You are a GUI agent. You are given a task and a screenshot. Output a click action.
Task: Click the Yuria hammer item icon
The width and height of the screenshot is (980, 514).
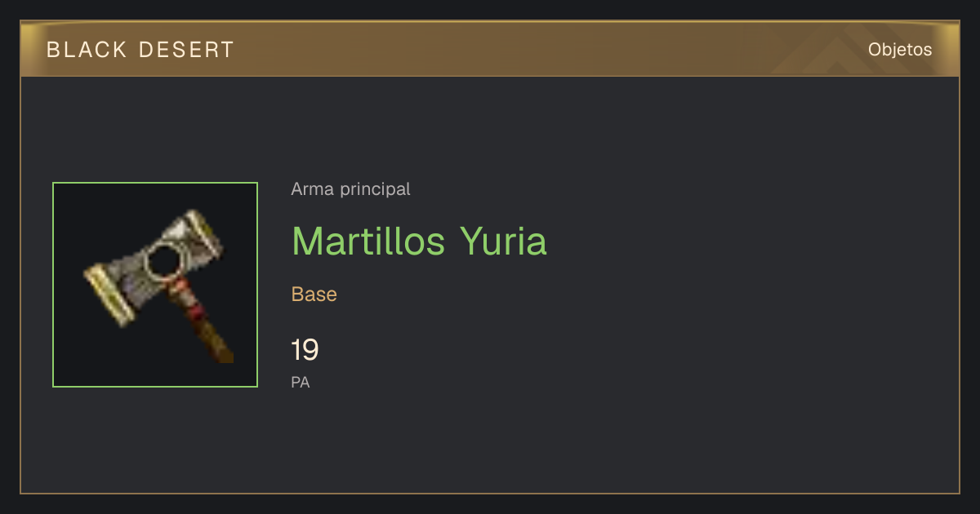point(155,285)
